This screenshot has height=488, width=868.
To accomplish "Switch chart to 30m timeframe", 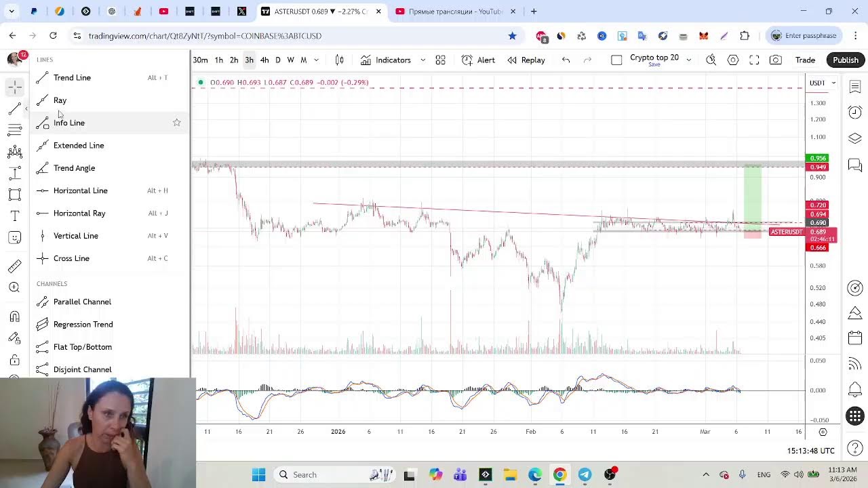I will pyautogui.click(x=200, y=60).
